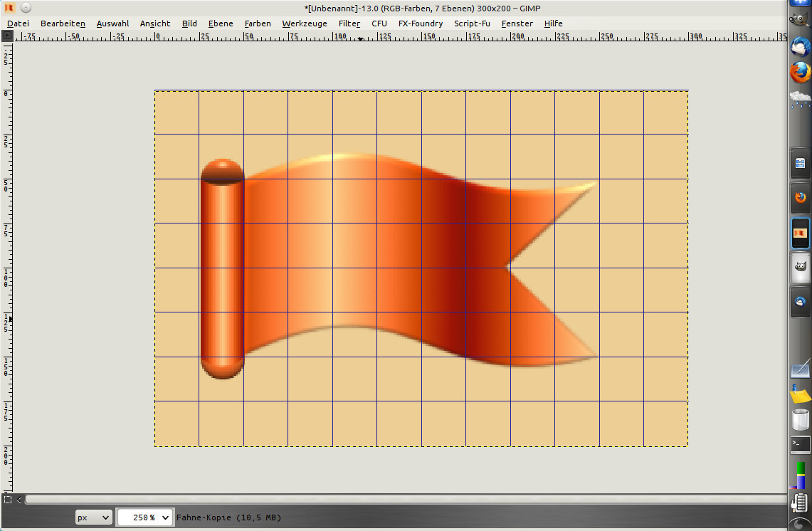
Task: Click the weather cloud icon in dock
Action: [x=801, y=98]
